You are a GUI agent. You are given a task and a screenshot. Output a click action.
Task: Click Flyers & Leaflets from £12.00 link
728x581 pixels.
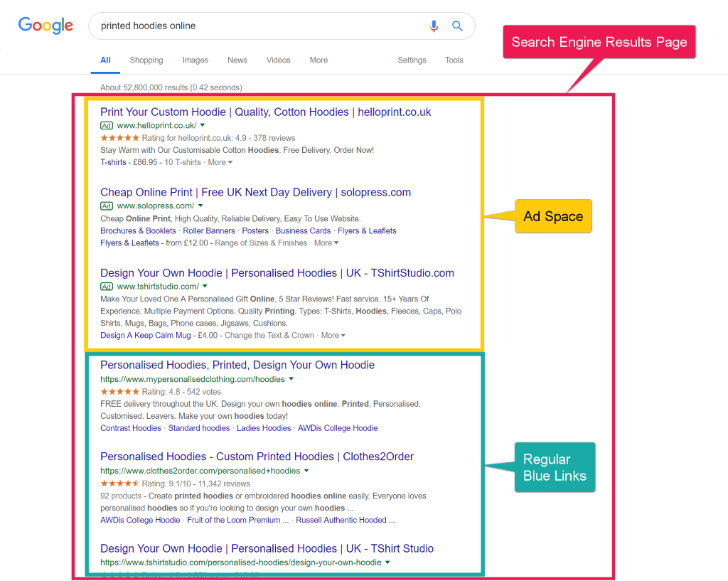(x=129, y=243)
